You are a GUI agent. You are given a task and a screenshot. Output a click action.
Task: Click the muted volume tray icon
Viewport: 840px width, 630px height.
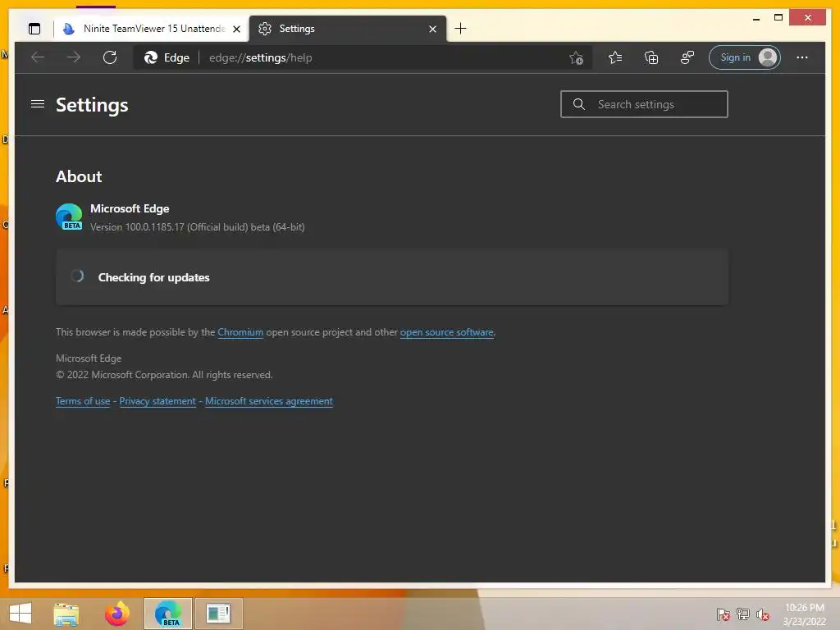(763, 614)
